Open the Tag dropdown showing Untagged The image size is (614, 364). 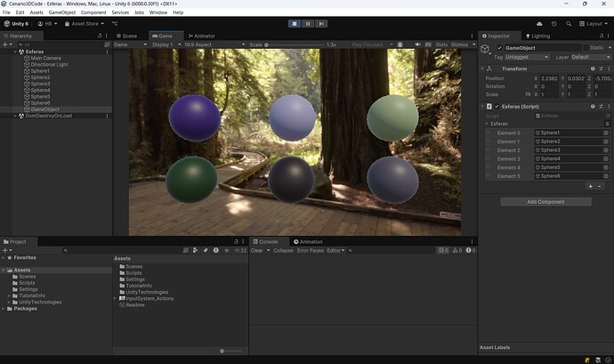click(x=527, y=57)
